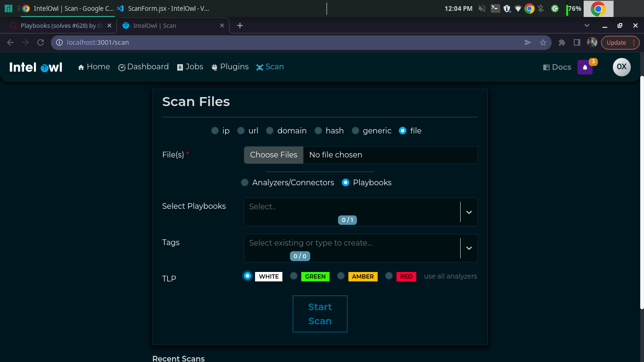The width and height of the screenshot is (644, 362).
Task: Expand the Tags dropdown arrow
Action: pos(469,248)
